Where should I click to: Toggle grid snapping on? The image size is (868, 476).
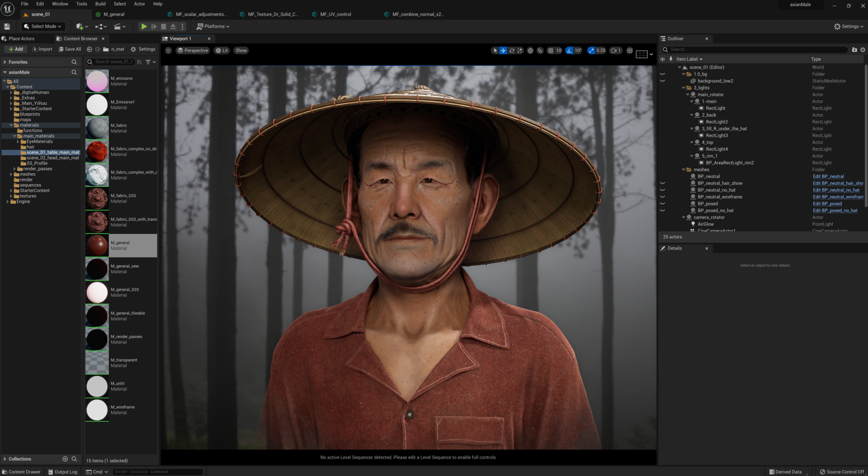pos(551,51)
